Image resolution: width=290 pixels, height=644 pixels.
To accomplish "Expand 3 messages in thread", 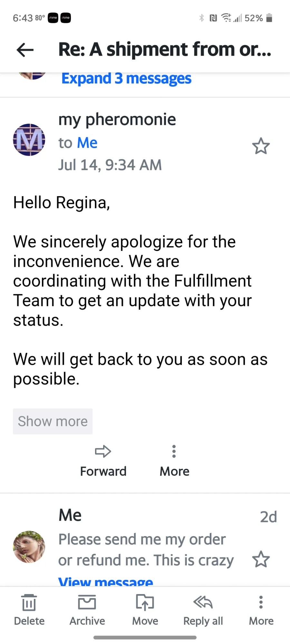I will 126,79.
